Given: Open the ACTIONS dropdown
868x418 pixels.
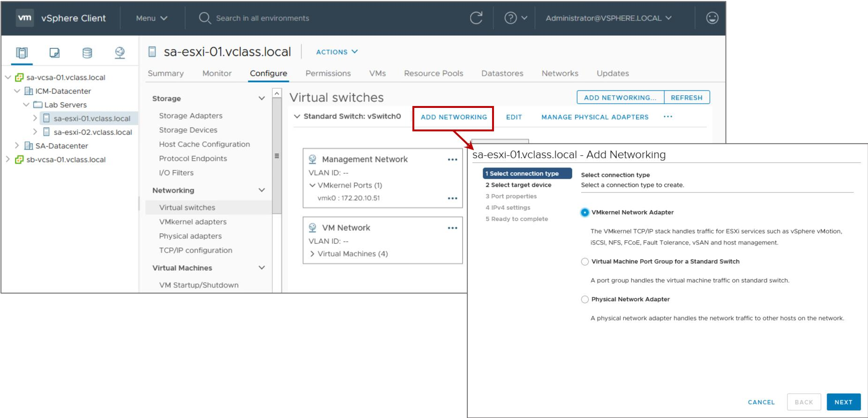Looking at the screenshot, I should (337, 52).
